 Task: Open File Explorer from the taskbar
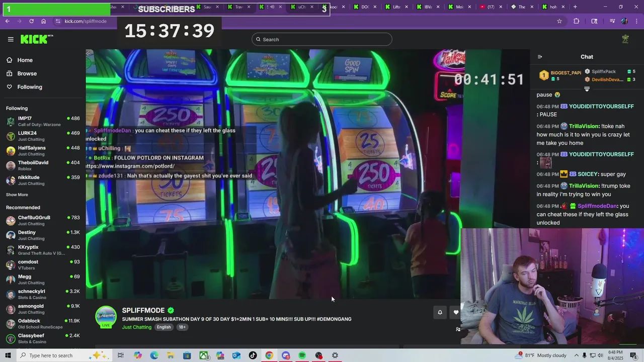pyautogui.click(x=171, y=355)
